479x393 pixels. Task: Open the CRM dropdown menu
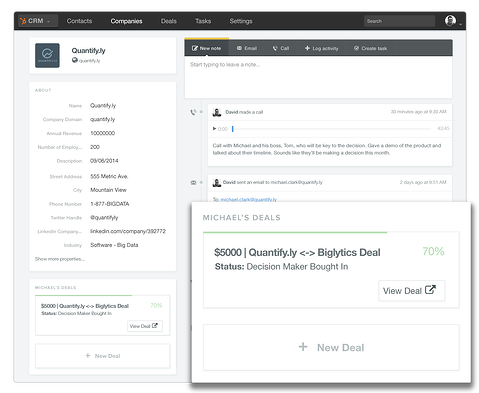(x=38, y=21)
